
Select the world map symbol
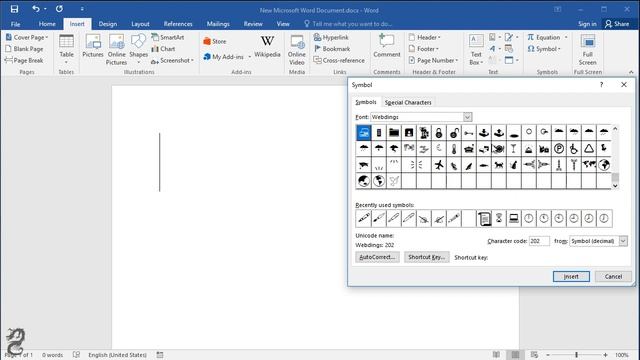pos(589,165)
